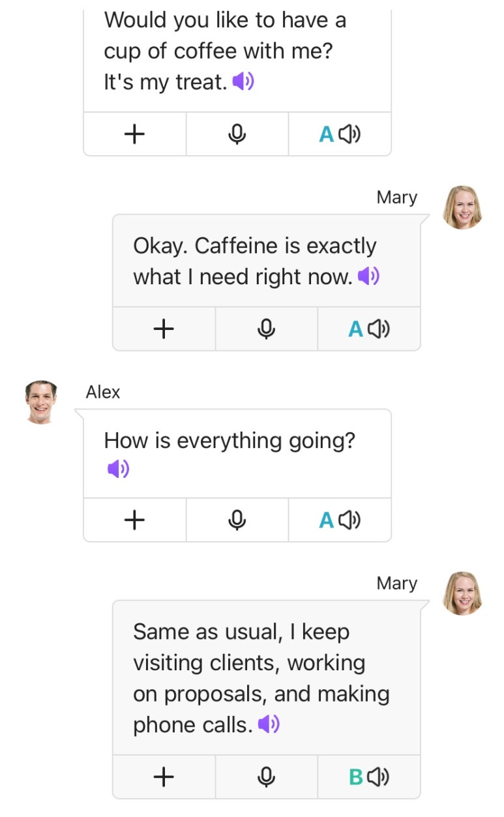The height and width of the screenshot is (817, 504).
Task: Record with the microphone under "Same as usual"
Action: coord(266,777)
